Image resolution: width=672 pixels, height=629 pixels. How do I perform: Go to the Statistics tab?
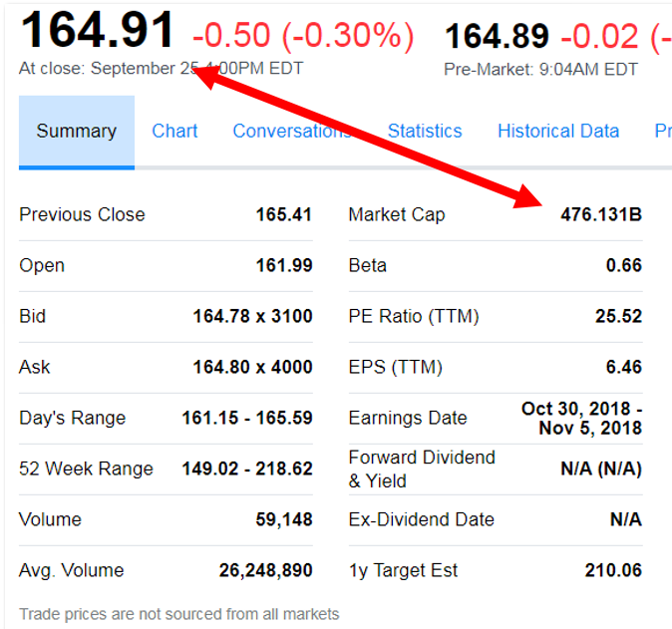point(425,132)
